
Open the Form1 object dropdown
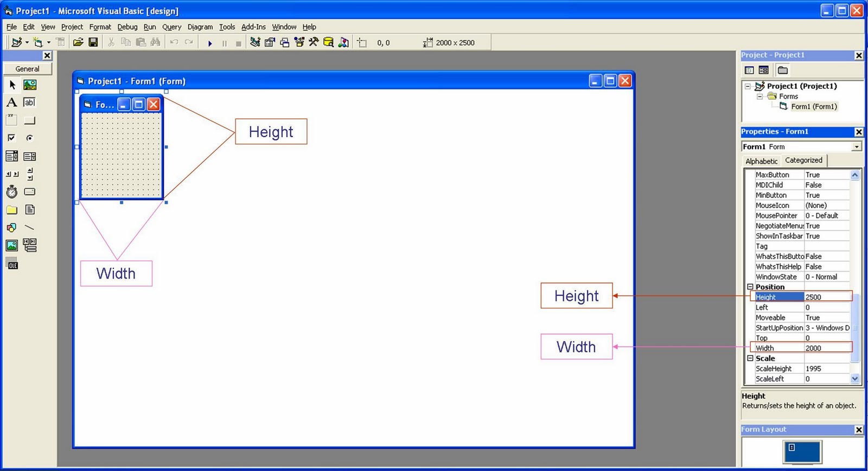click(x=856, y=147)
